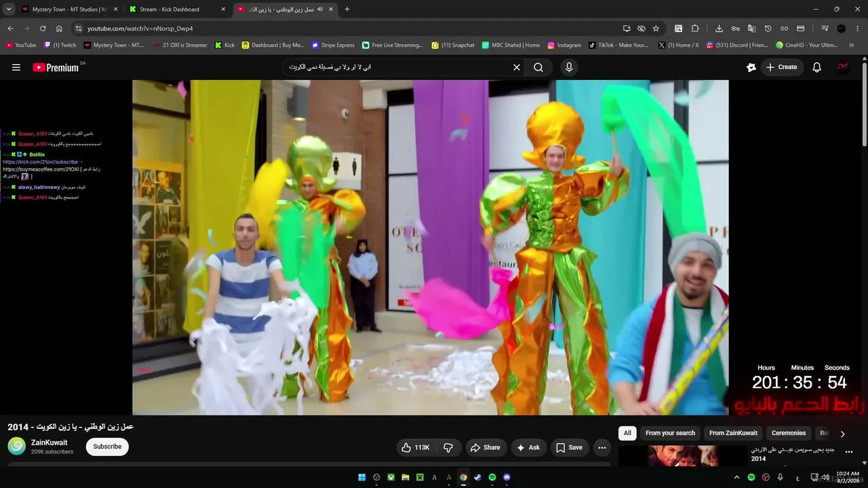View site information icon in address bar
The image size is (868, 488).
point(78,28)
